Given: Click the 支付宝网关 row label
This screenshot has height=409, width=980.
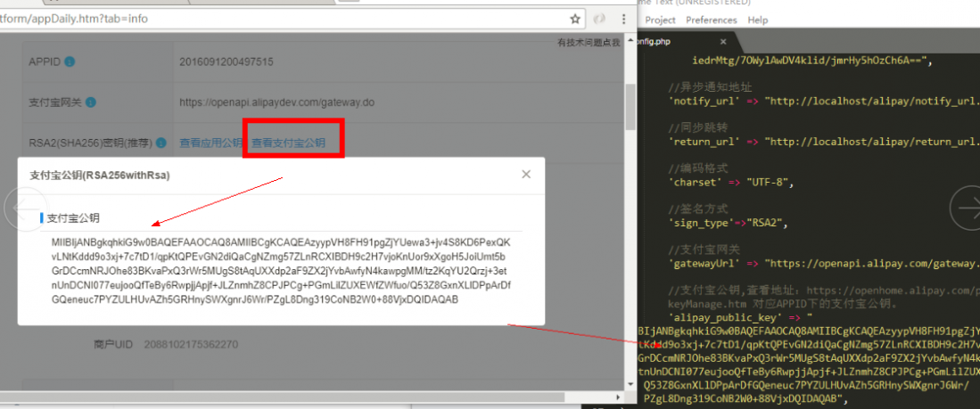Looking at the screenshot, I should (x=55, y=102).
